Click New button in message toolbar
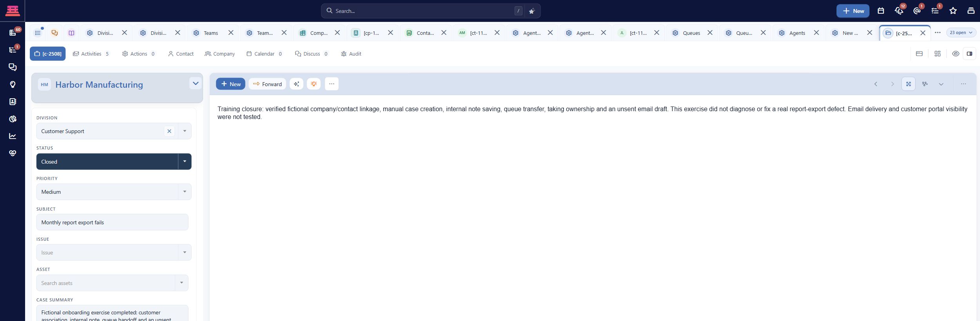Screen dimensions: 980x321 pyautogui.click(x=230, y=84)
